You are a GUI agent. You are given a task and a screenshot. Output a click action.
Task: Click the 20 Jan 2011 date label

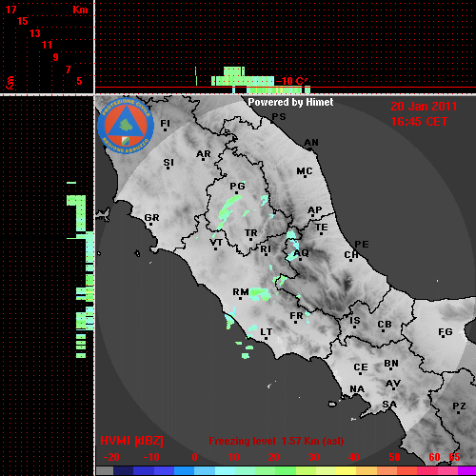(x=424, y=107)
